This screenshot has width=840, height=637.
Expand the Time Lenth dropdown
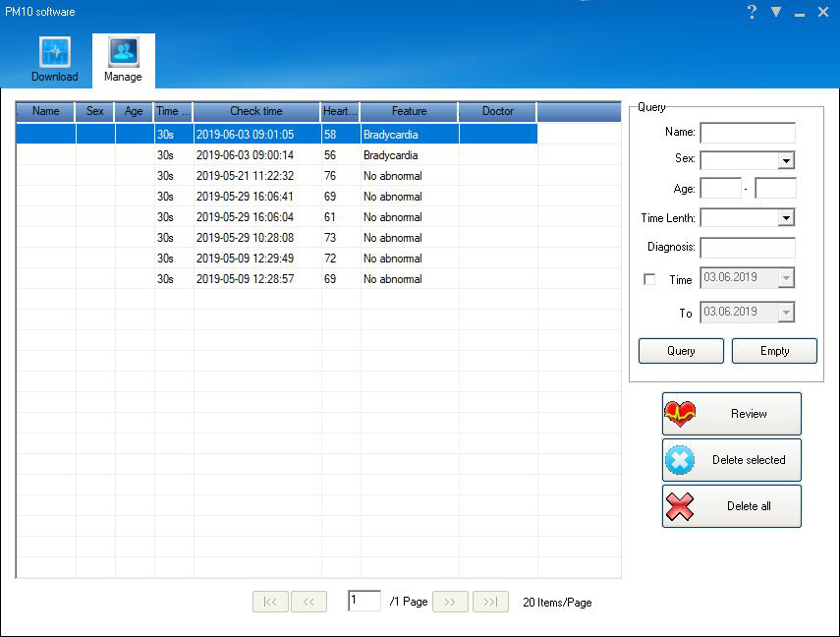(x=786, y=218)
